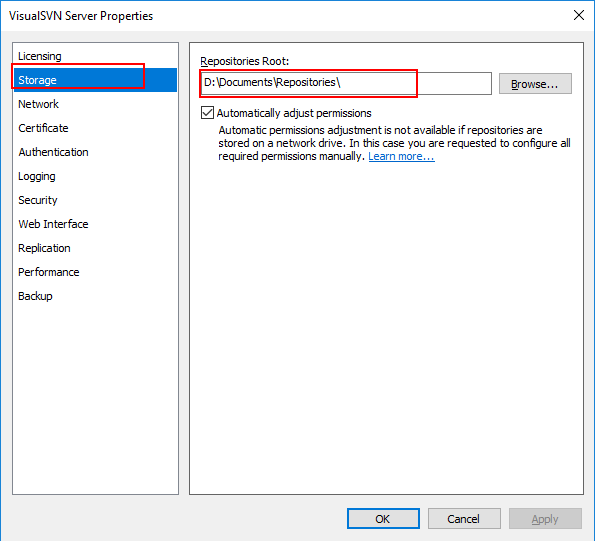Image resolution: width=595 pixels, height=541 pixels.
Task: Follow the Learn more link
Action: click(401, 156)
